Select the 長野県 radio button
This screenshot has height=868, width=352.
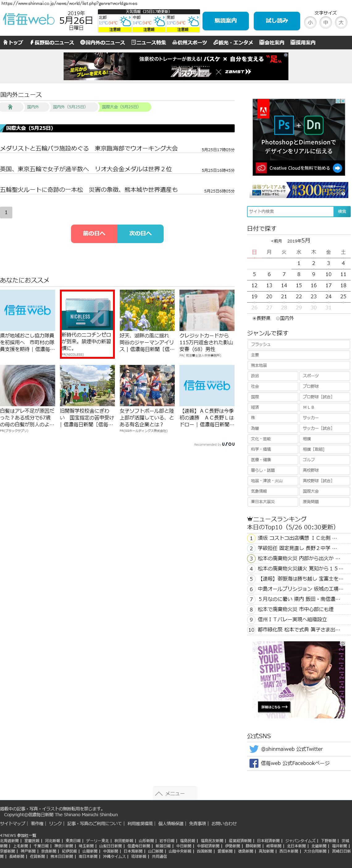pos(254,318)
